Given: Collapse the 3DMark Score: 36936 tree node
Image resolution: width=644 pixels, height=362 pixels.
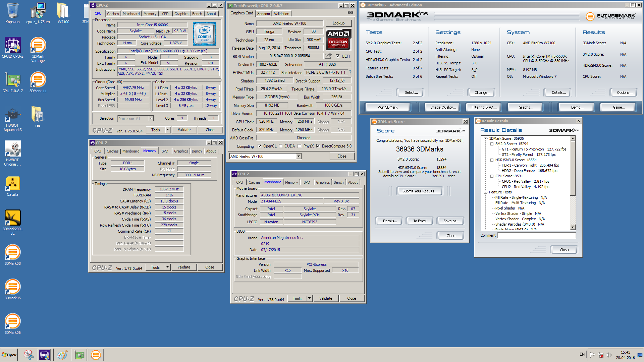Looking at the screenshot, I should tap(485, 138).
